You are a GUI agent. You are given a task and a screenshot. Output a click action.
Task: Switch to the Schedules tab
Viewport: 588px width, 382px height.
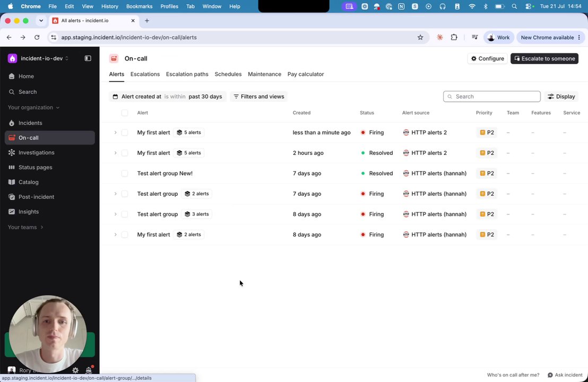click(228, 74)
